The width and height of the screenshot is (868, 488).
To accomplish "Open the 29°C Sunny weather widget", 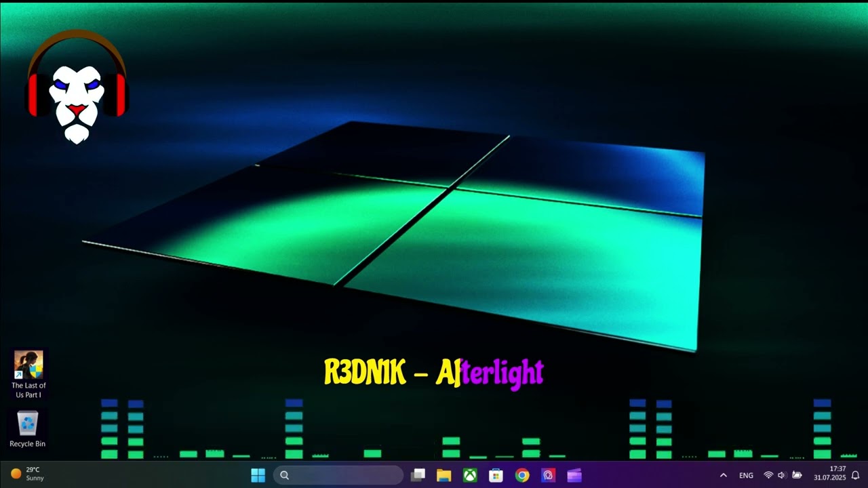I will (x=27, y=474).
